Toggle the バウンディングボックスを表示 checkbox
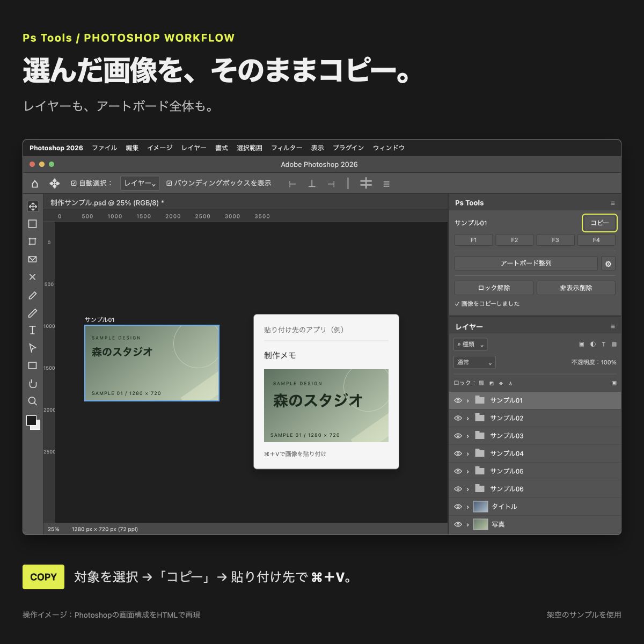 click(x=169, y=184)
